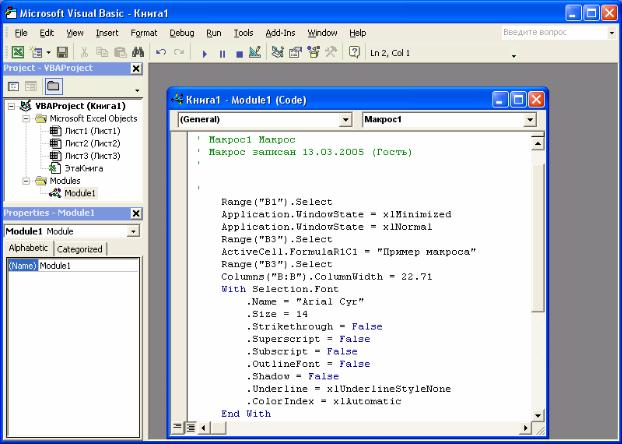Reset execution with stop icon
622x444 pixels.
239,53
